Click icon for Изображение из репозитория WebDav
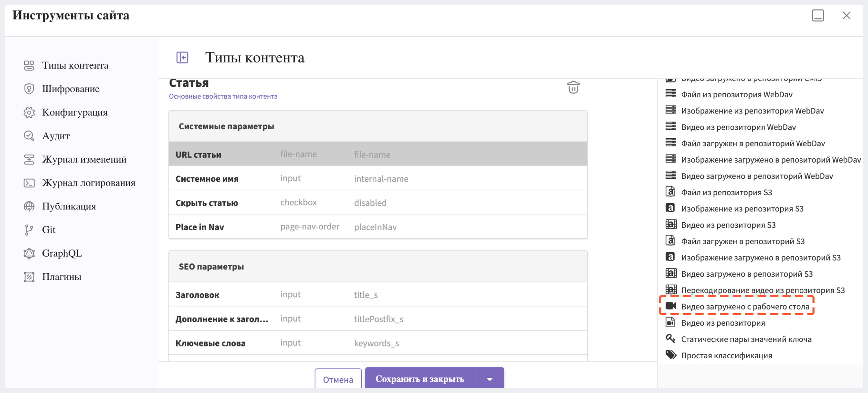Viewport: 868px width, 393px height. point(671,110)
